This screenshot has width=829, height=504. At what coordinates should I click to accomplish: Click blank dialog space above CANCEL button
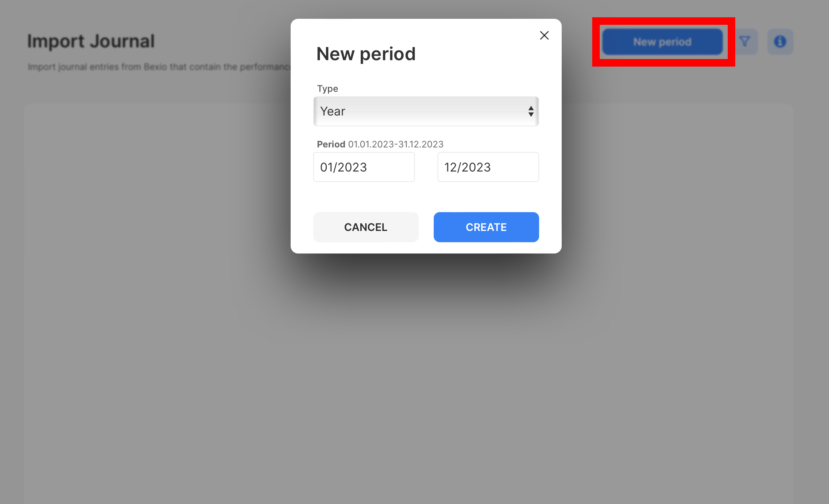(425, 197)
